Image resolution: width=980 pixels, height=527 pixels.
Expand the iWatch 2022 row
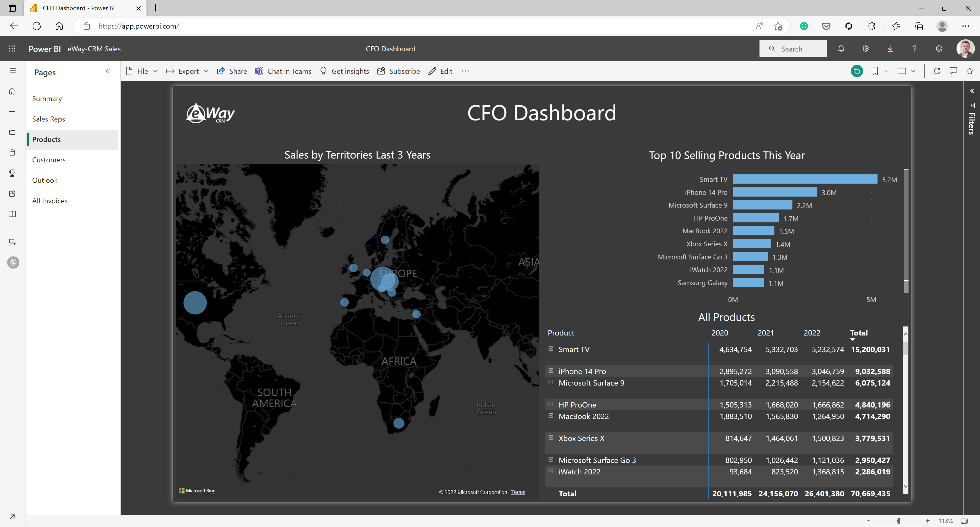tap(550, 471)
